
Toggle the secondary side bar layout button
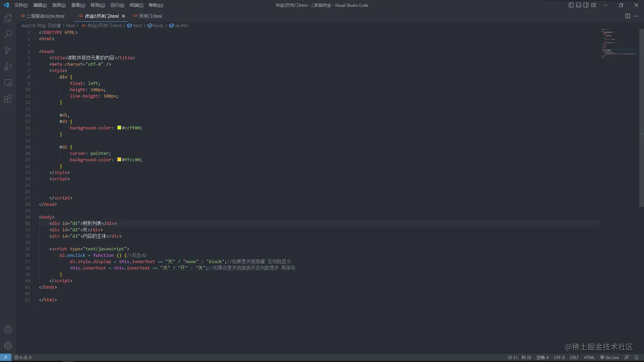pos(586,5)
